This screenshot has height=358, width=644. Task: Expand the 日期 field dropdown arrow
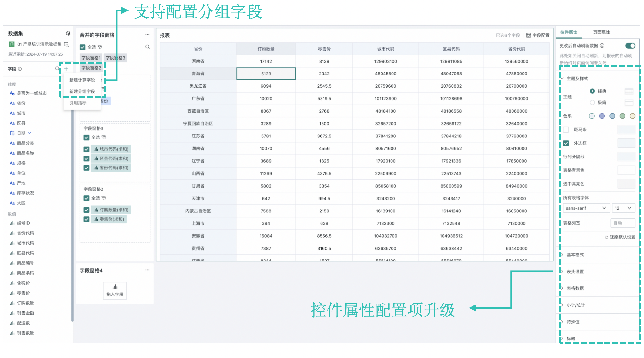pos(30,133)
